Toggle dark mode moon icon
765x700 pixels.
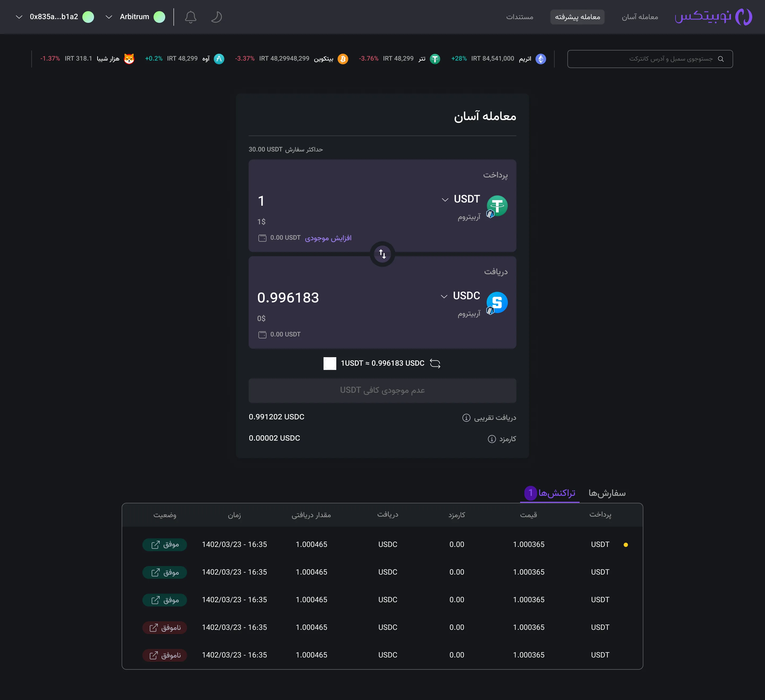(x=216, y=17)
